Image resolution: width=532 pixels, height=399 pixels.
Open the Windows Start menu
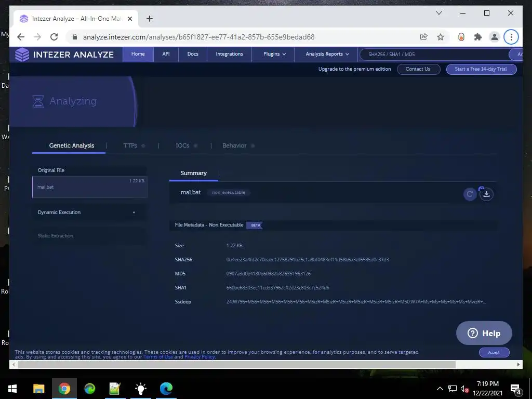pyautogui.click(x=12, y=389)
